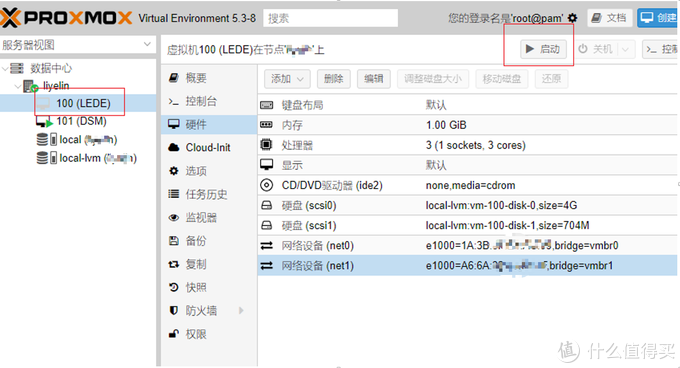Select the 网络设备 (net1) row

click(468, 266)
